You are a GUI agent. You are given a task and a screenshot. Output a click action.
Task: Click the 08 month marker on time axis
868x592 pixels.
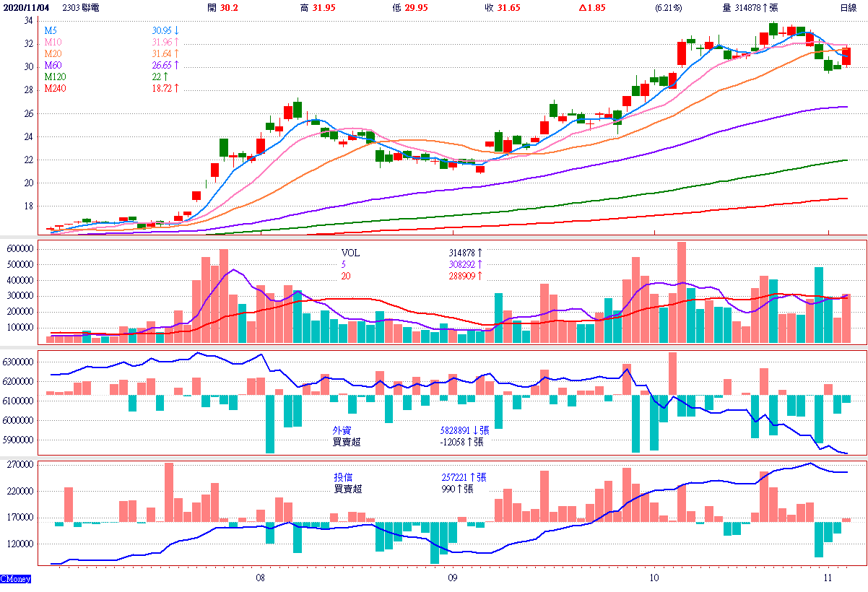click(260, 578)
